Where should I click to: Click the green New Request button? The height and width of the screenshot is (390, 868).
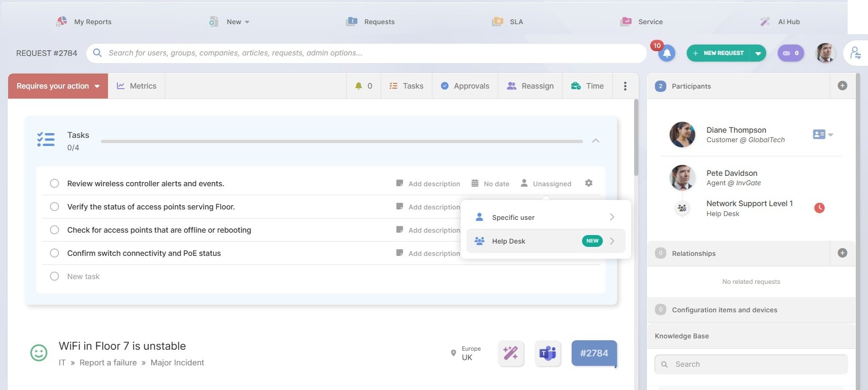718,53
